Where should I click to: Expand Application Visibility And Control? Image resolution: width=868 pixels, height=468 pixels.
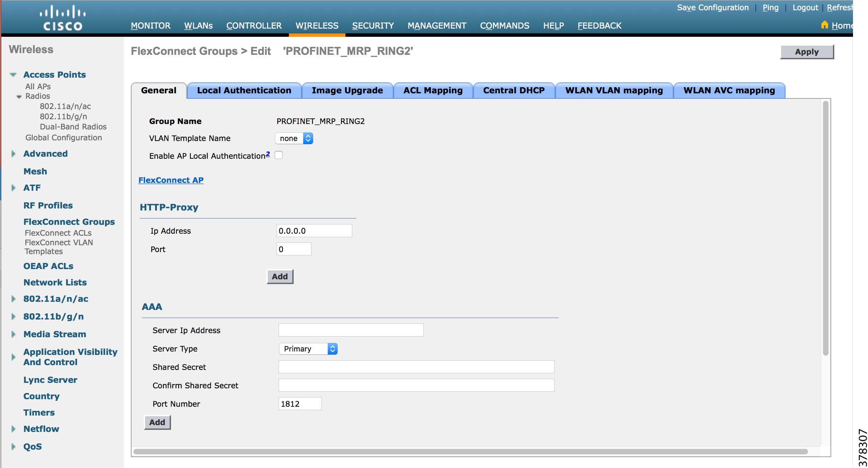click(x=13, y=357)
